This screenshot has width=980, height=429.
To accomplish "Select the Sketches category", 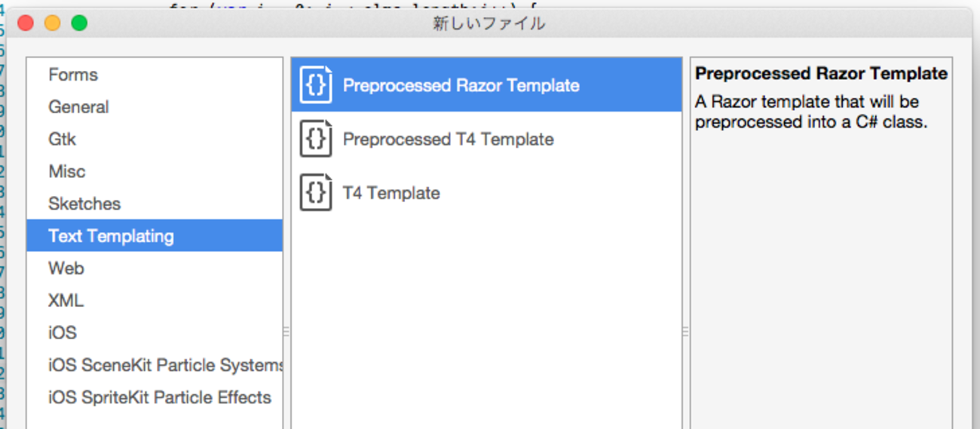I will pyautogui.click(x=84, y=204).
